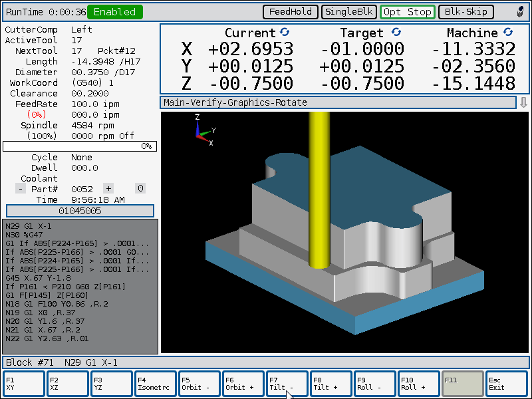
Task: Click the tool icon in top-right corner
Action: tap(521, 12)
